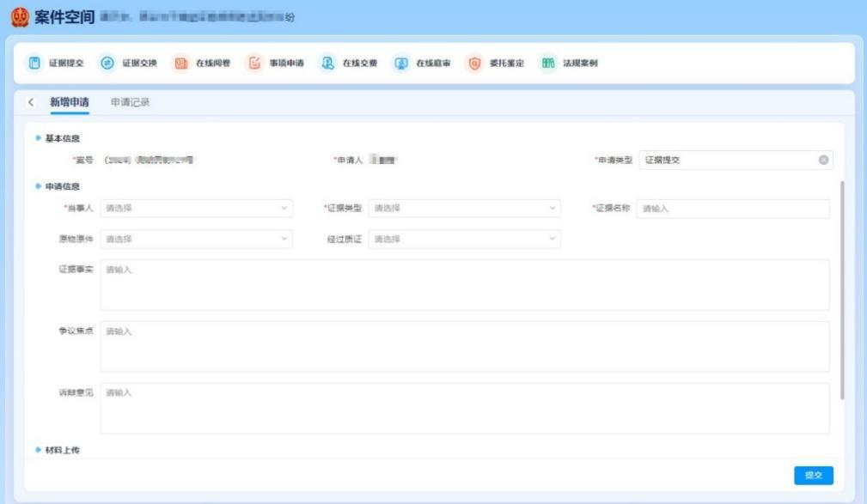Open the 法规案例 icon
Screen dimensions: 867x504
tap(547, 64)
